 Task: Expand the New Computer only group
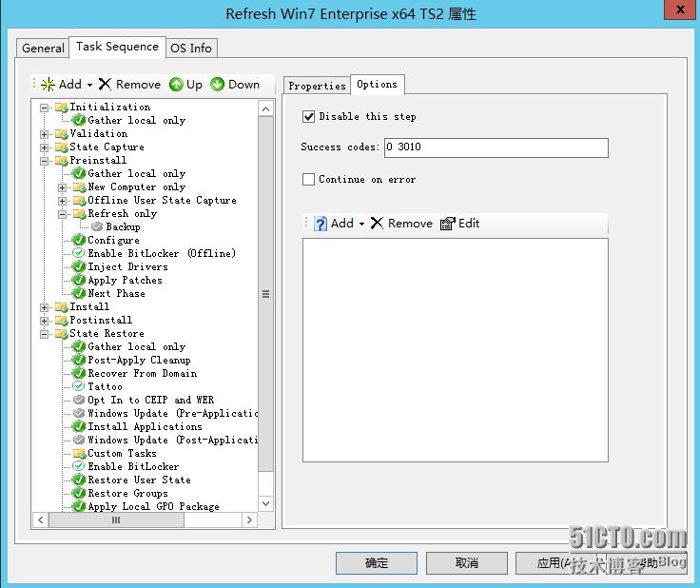click(x=63, y=187)
